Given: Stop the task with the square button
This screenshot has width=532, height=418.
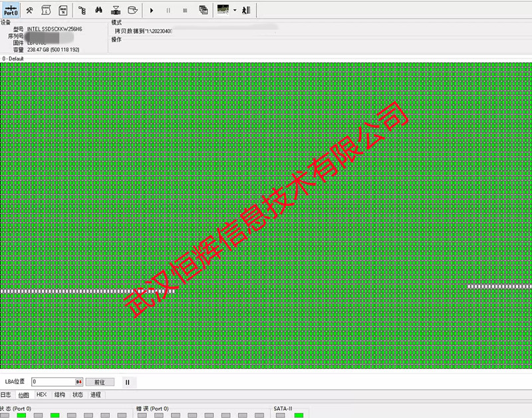Looking at the screenshot, I should coord(185,11).
